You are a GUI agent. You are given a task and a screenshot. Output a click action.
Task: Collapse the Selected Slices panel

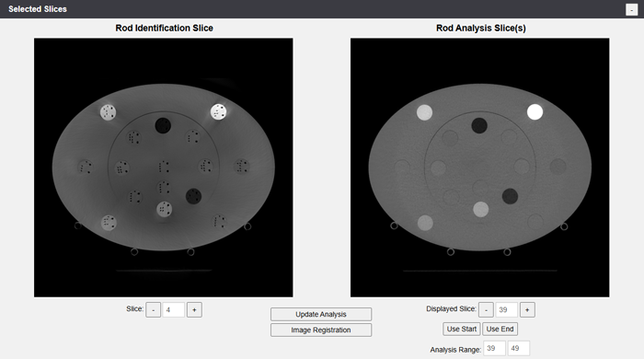tap(631, 9)
